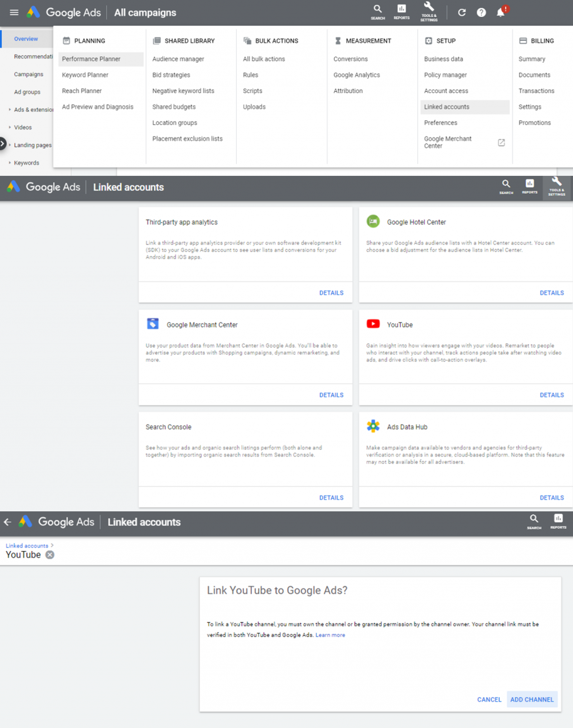Open Audience manager in Shared Library

click(x=178, y=59)
